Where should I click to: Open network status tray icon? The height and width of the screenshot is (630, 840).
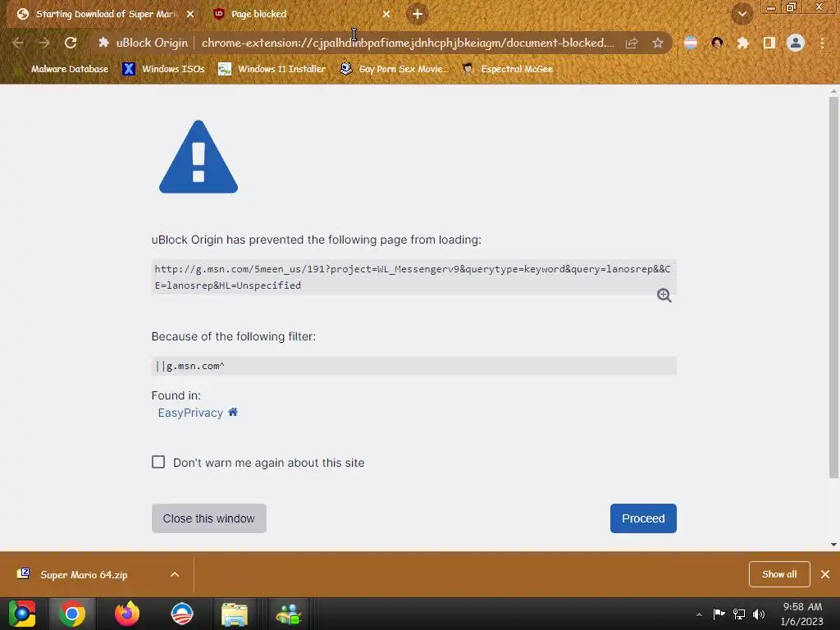coord(739,614)
